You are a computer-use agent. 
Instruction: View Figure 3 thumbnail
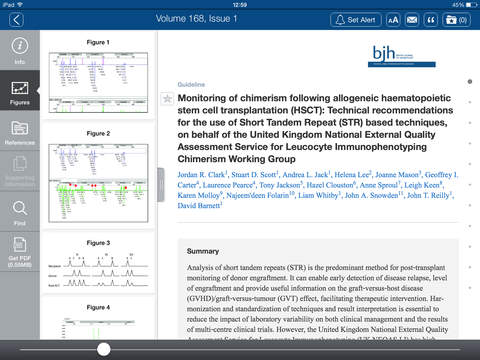click(x=98, y=270)
